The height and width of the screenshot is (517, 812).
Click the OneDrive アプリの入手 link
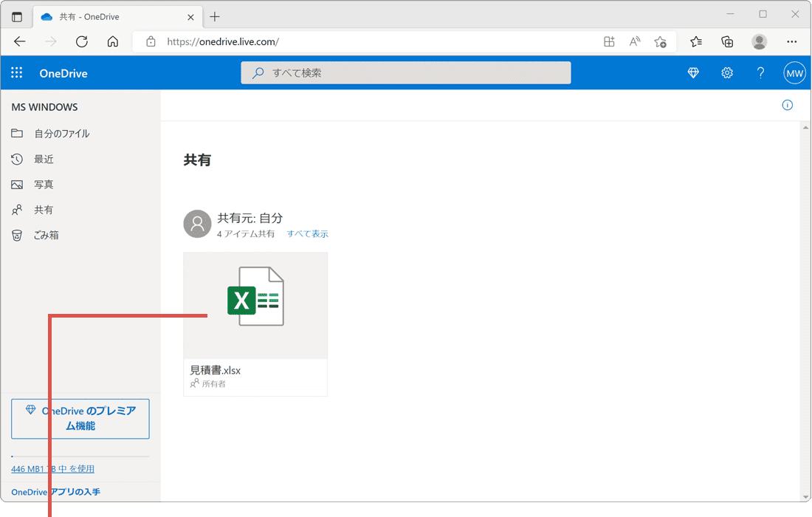(56, 492)
